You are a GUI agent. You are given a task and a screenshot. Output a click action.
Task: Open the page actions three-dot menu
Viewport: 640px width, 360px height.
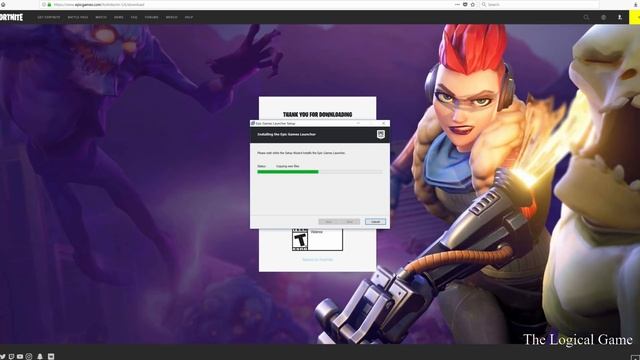[457, 4]
